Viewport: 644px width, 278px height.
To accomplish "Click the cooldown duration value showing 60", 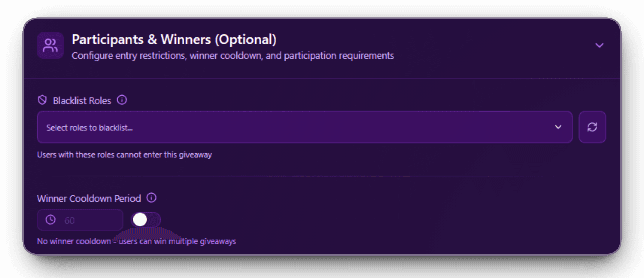I will coord(69,220).
